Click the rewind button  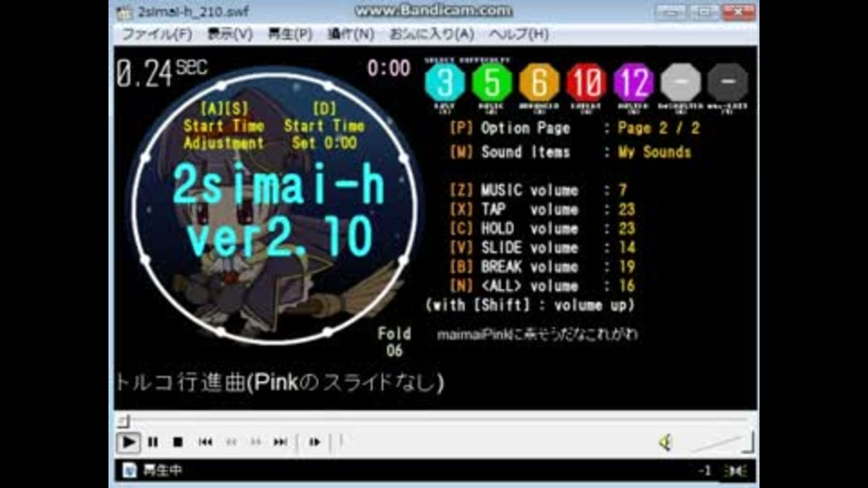[231, 442]
